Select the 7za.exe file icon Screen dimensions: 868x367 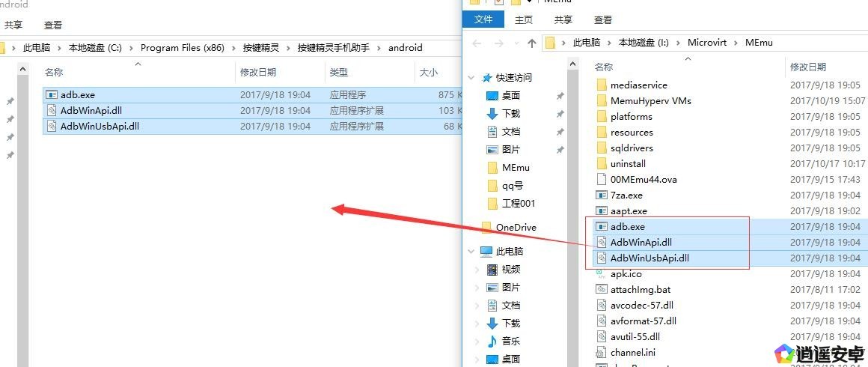(x=601, y=195)
